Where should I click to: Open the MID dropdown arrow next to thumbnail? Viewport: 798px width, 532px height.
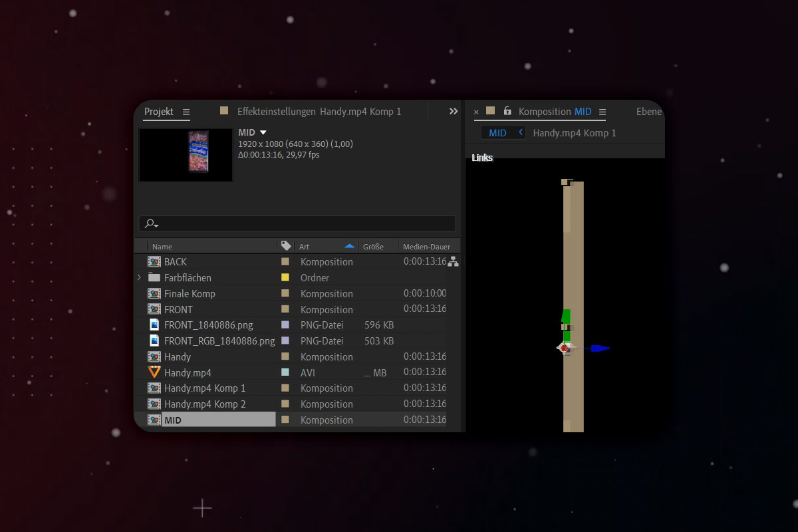coord(263,133)
